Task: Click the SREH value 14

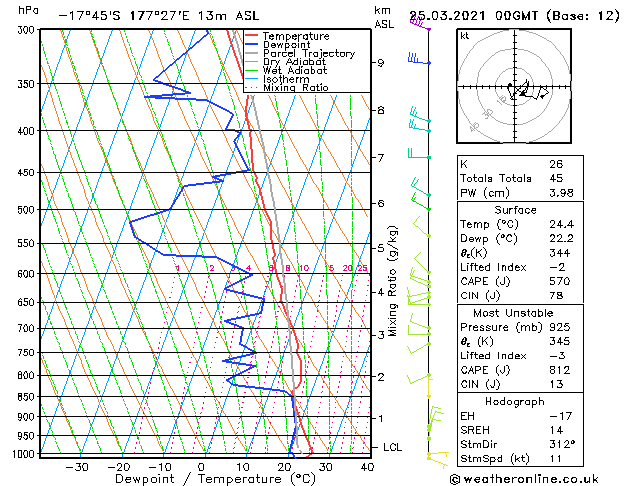Action: click(x=556, y=430)
